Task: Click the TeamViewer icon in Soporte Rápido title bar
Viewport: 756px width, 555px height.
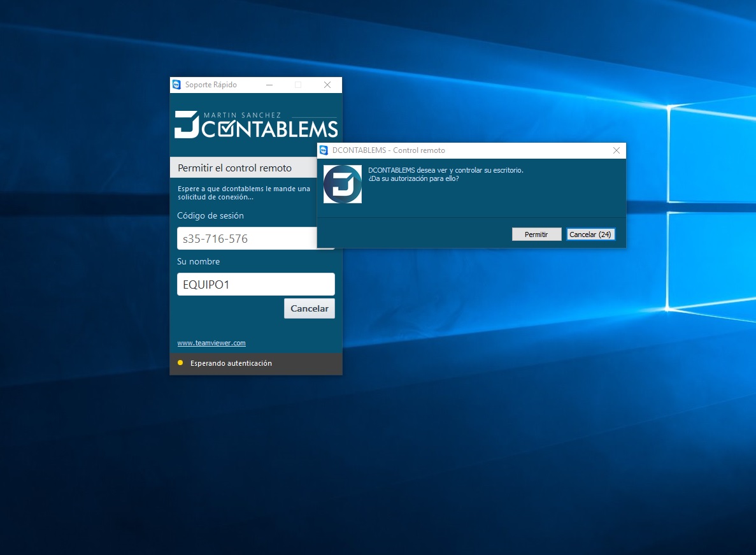Action: 177,85
